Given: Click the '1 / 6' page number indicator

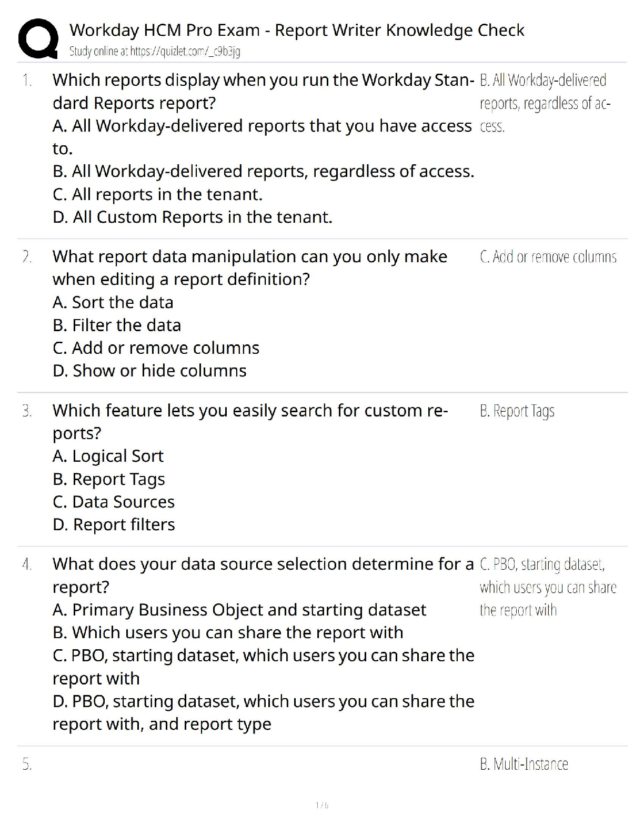Looking at the screenshot, I should 322,805.
